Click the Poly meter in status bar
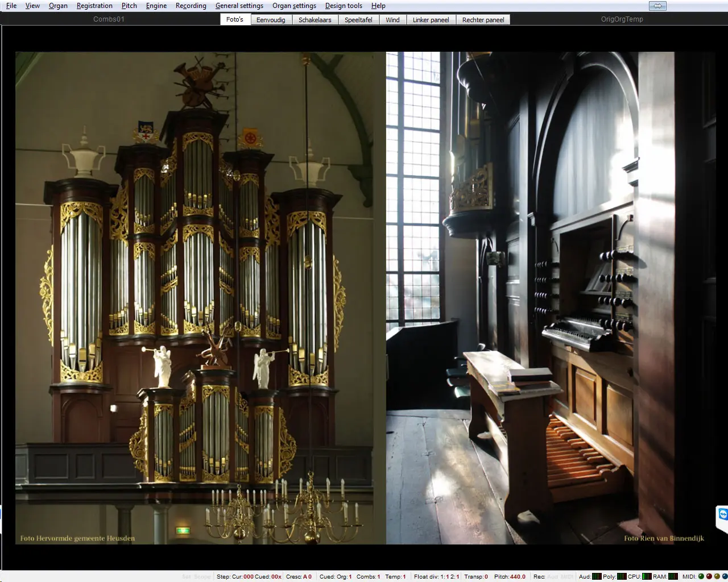 pyautogui.click(x=622, y=576)
